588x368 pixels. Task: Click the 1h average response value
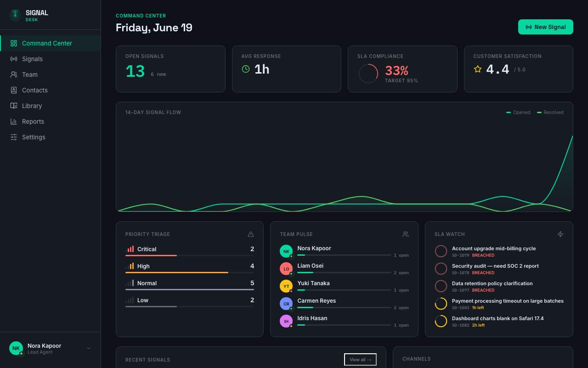pos(262,69)
